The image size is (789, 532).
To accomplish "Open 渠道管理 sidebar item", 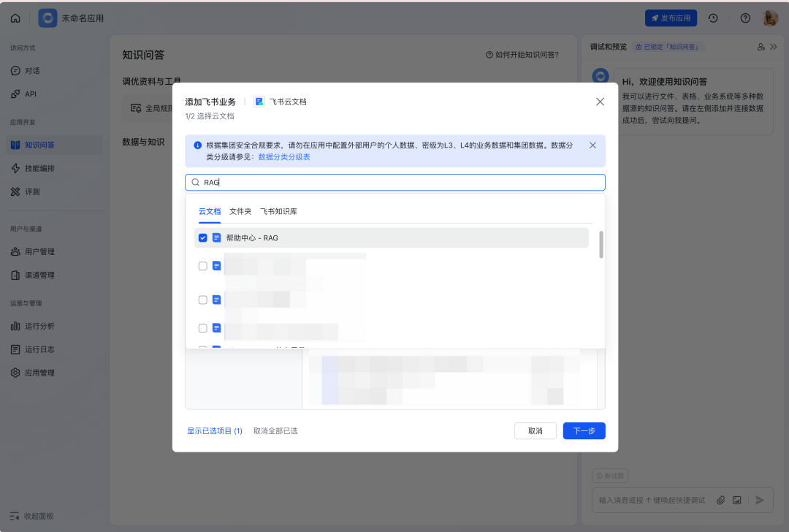I will pos(54,275).
